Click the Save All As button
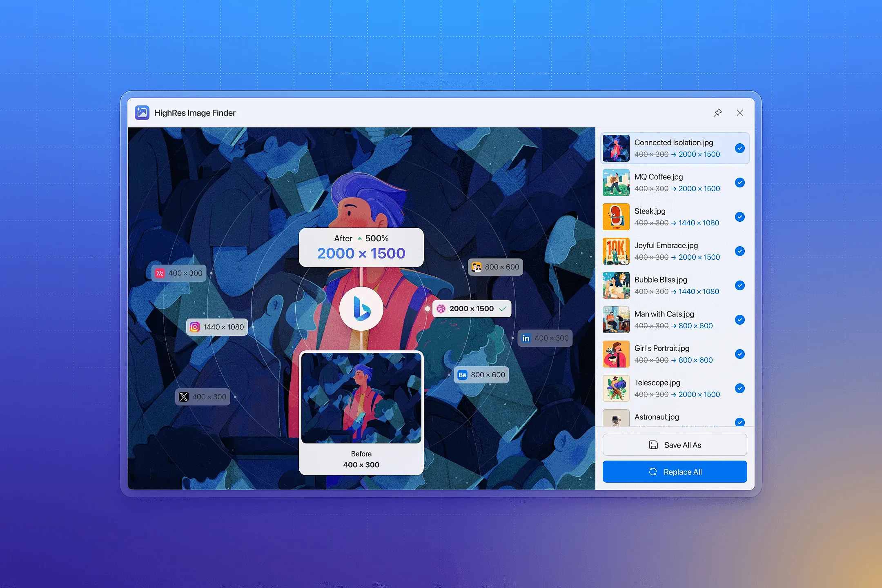882x588 pixels. point(675,445)
